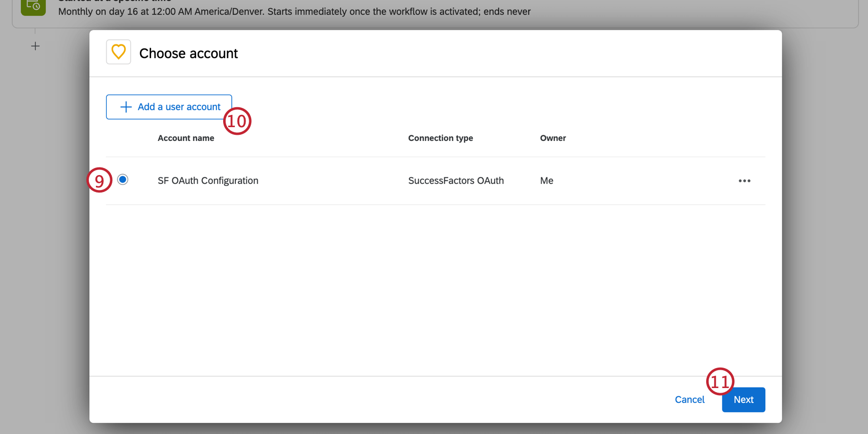Click the SuccessFactors OAuth connection type cell

[x=456, y=181]
